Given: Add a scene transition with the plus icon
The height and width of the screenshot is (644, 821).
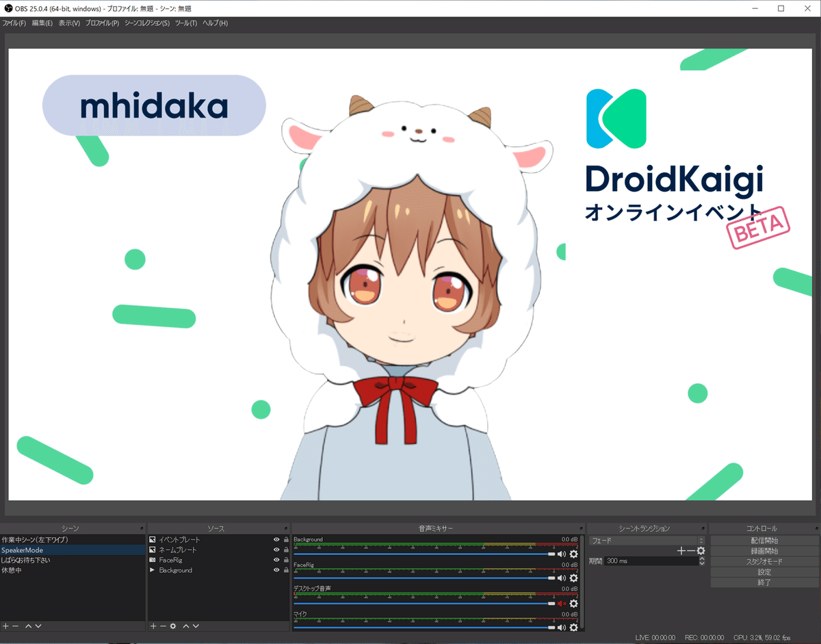Looking at the screenshot, I should pyautogui.click(x=681, y=550).
